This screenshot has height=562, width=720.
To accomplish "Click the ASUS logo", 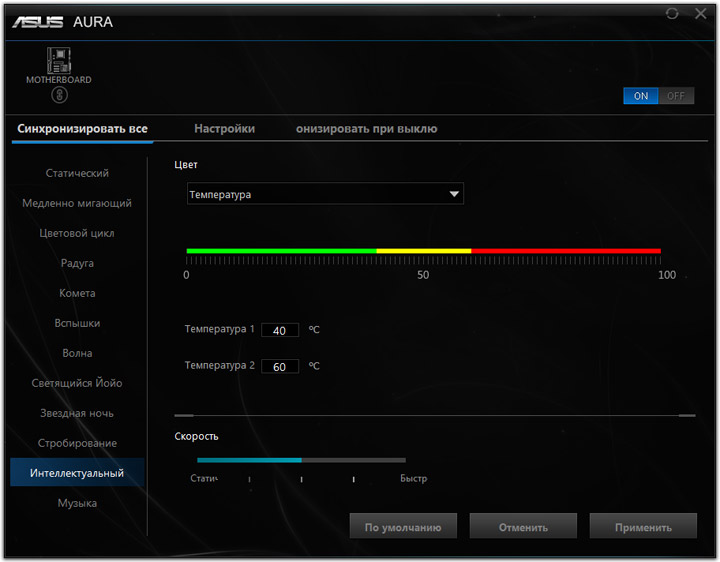I will click(38, 22).
